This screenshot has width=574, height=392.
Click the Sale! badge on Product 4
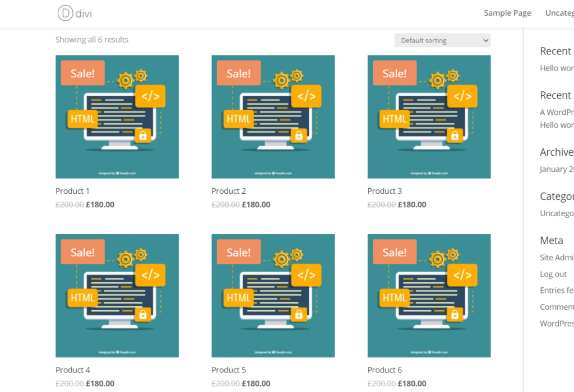tap(83, 252)
